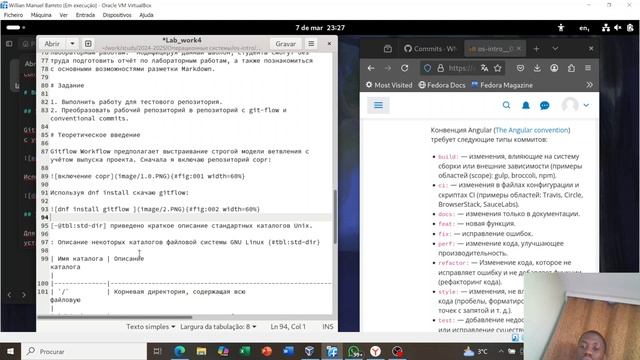This screenshot has width=640, height=360.
Task: Open Most Visited bookmark folder
Action: tap(389, 85)
